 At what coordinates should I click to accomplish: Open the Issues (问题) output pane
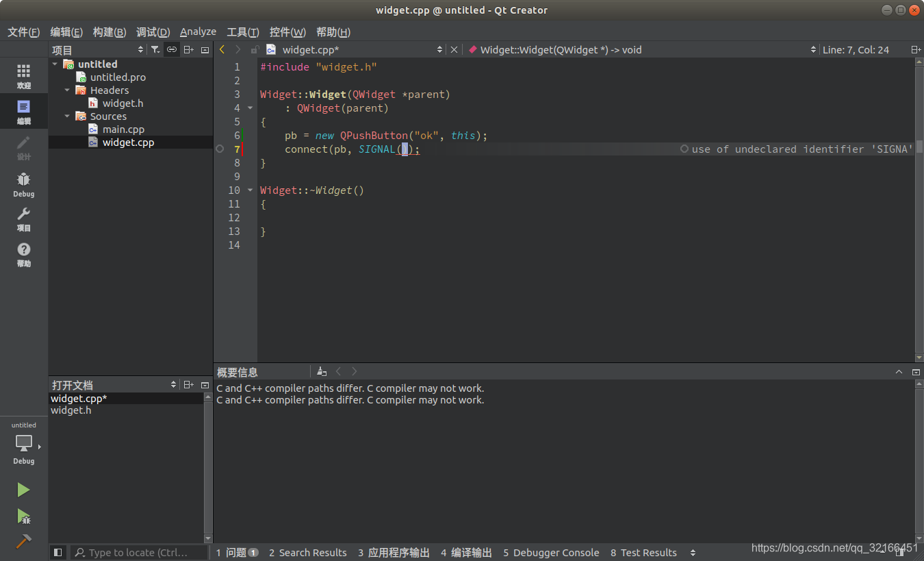coord(237,552)
